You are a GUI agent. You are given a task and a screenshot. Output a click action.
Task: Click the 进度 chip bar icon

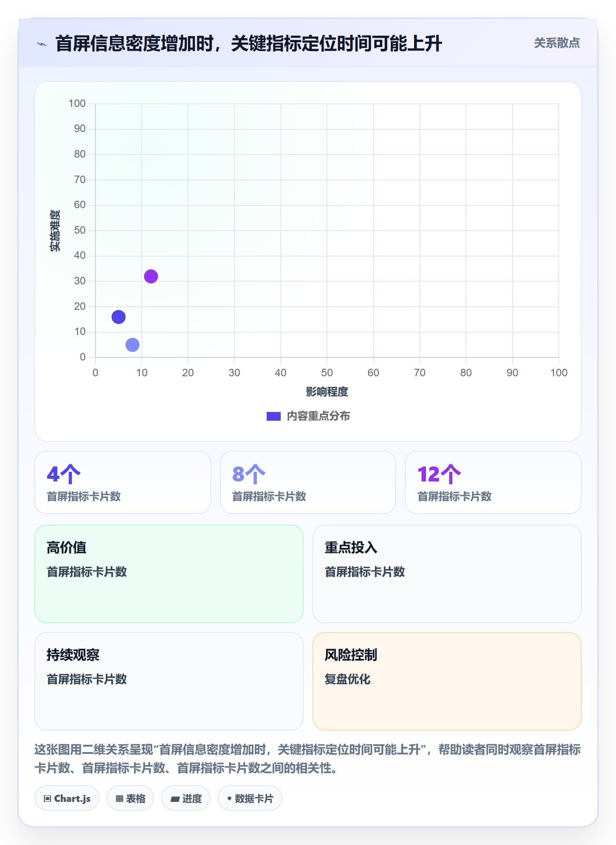(x=175, y=799)
